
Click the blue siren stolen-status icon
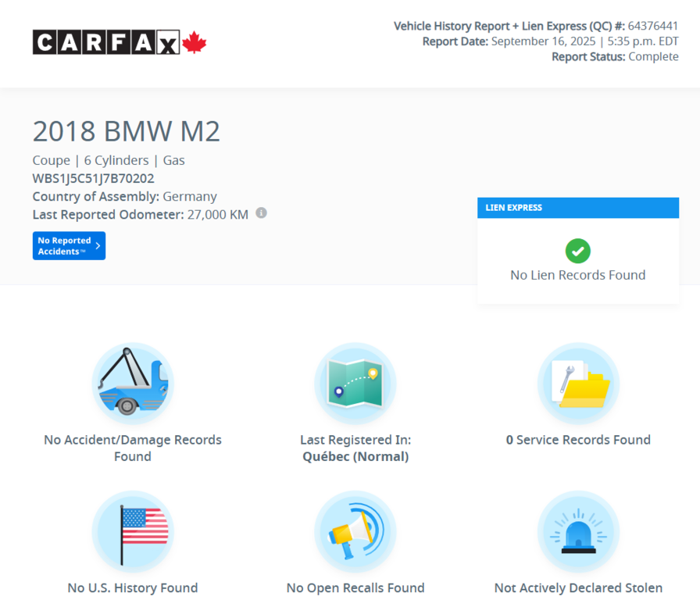coord(578,530)
